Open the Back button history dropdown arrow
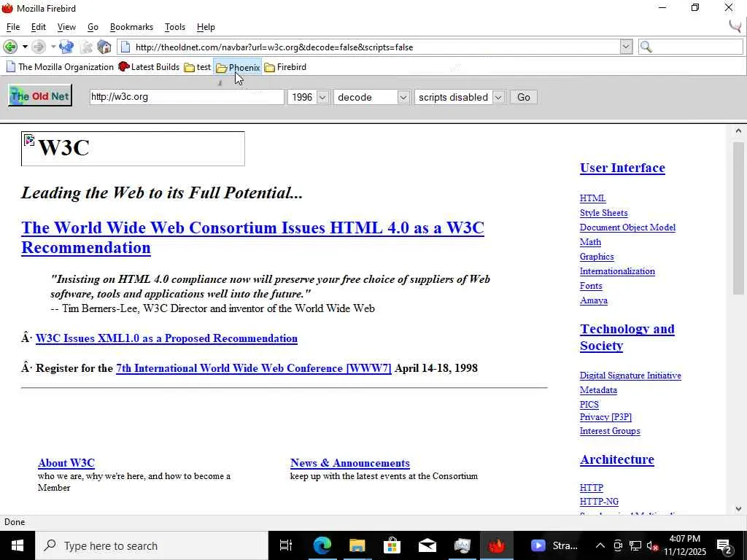This screenshot has height=560, width=747. [25, 47]
